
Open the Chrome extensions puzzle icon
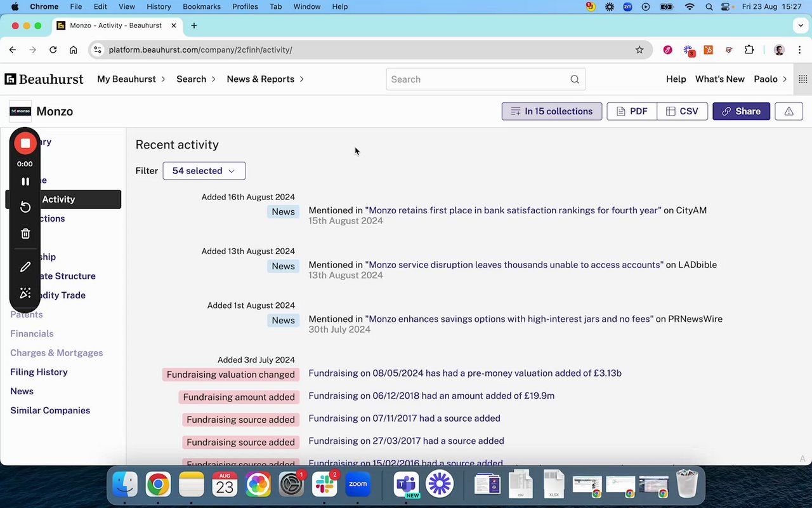749,50
